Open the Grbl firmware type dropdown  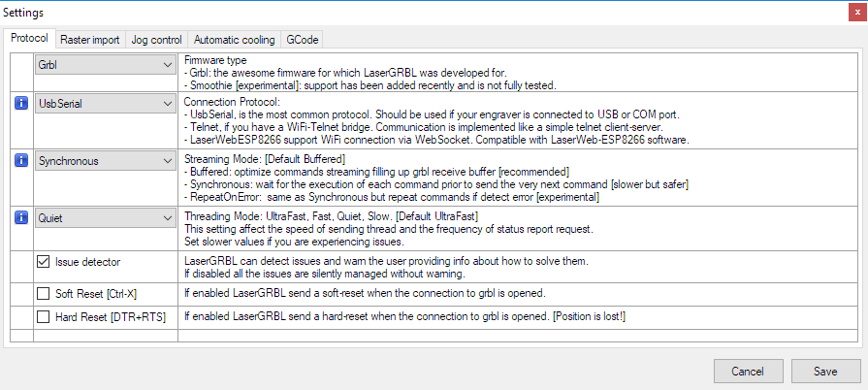pyautogui.click(x=106, y=65)
